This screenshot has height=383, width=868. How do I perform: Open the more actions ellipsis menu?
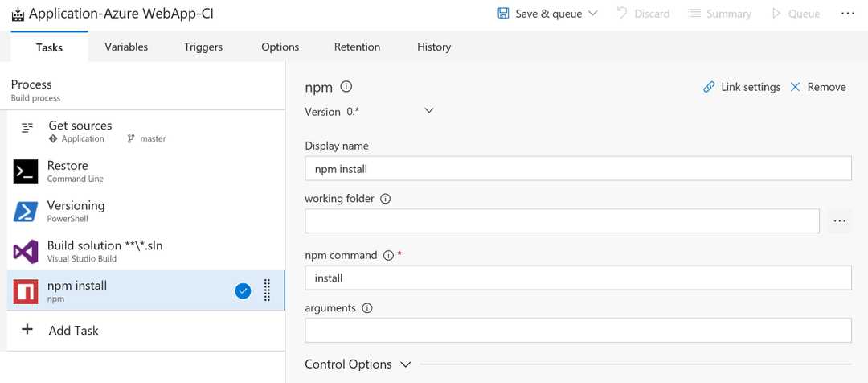click(x=847, y=14)
